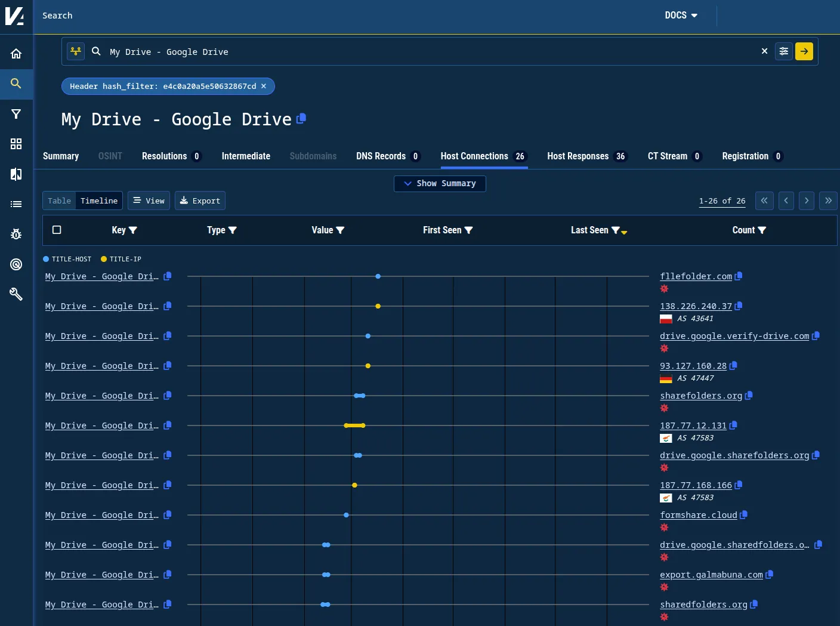Go to last page of results
The width and height of the screenshot is (840, 626).
point(828,201)
